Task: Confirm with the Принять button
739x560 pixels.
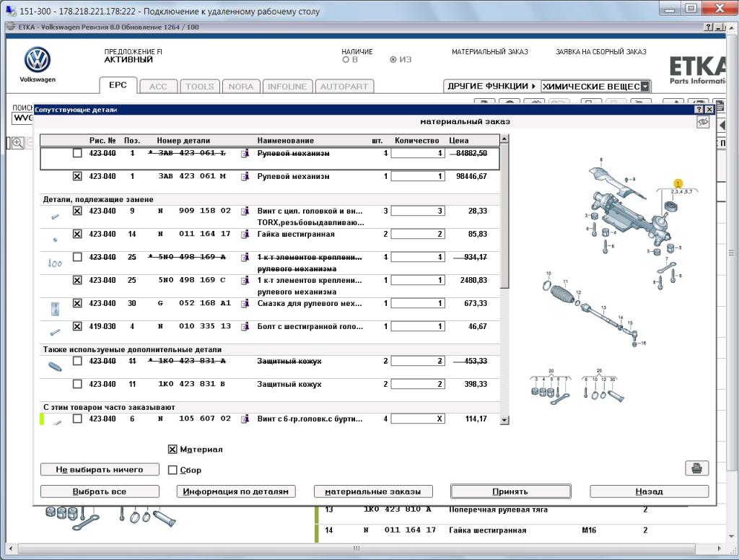Action: pyautogui.click(x=510, y=491)
